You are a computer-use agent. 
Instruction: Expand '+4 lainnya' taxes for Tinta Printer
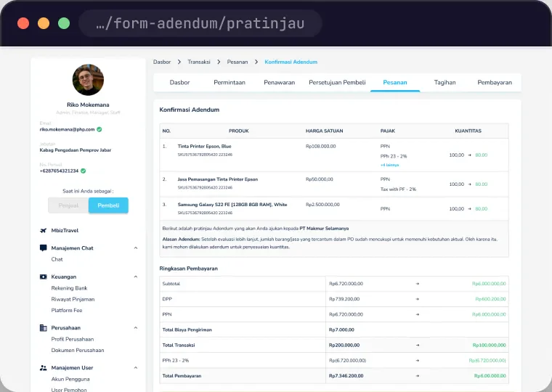[390, 165]
